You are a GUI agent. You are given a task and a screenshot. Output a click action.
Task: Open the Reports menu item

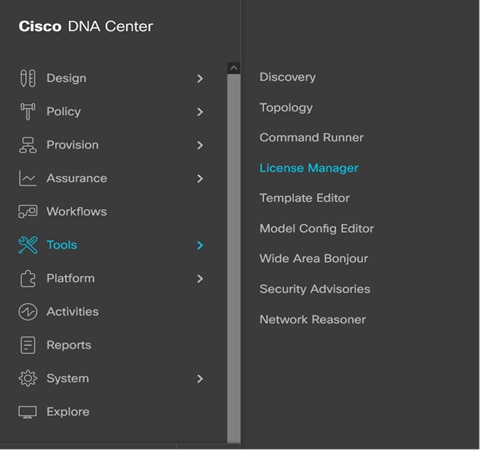tap(69, 345)
